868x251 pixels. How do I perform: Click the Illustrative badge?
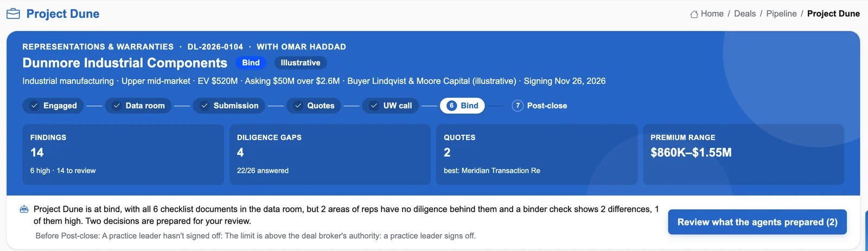(301, 63)
